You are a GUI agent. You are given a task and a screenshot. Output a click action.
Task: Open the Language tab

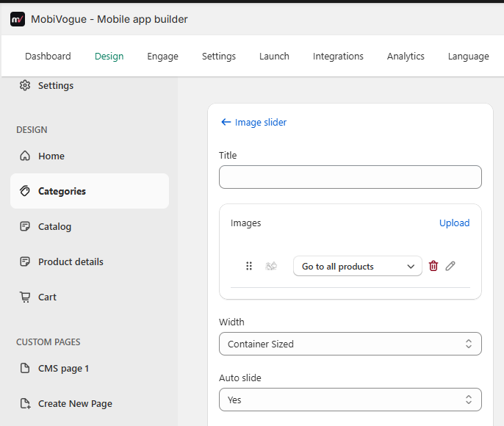tap(468, 57)
